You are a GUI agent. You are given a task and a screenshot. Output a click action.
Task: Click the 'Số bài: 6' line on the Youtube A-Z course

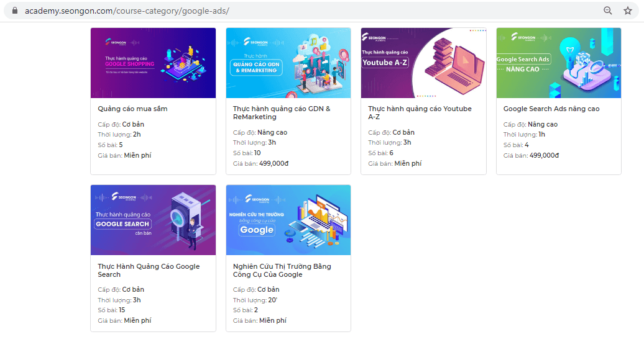pos(380,153)
